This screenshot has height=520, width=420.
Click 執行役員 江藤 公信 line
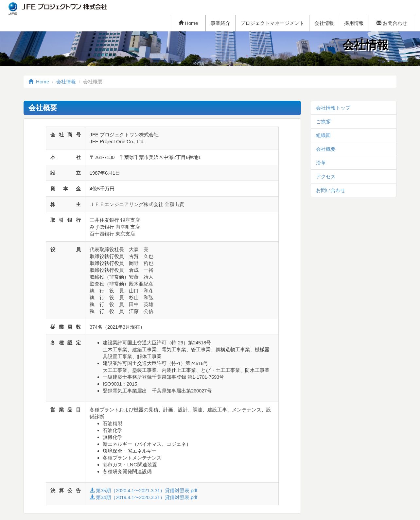[x=121, y=311]
